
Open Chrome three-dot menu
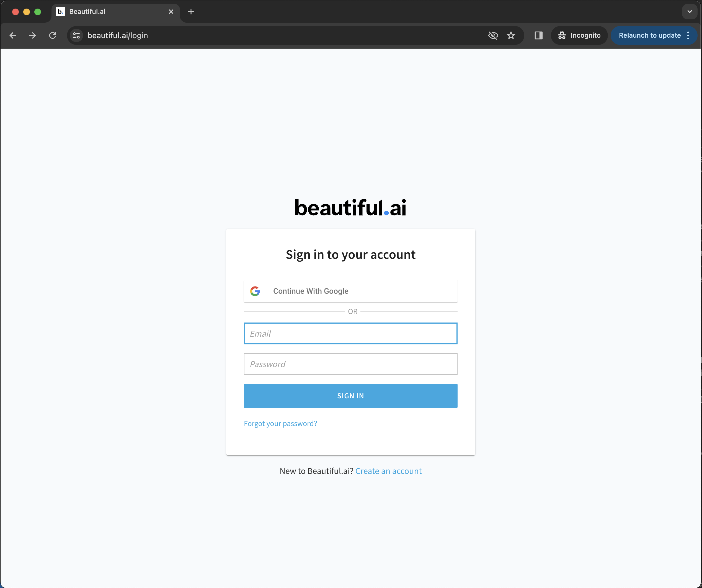(688, 35)
